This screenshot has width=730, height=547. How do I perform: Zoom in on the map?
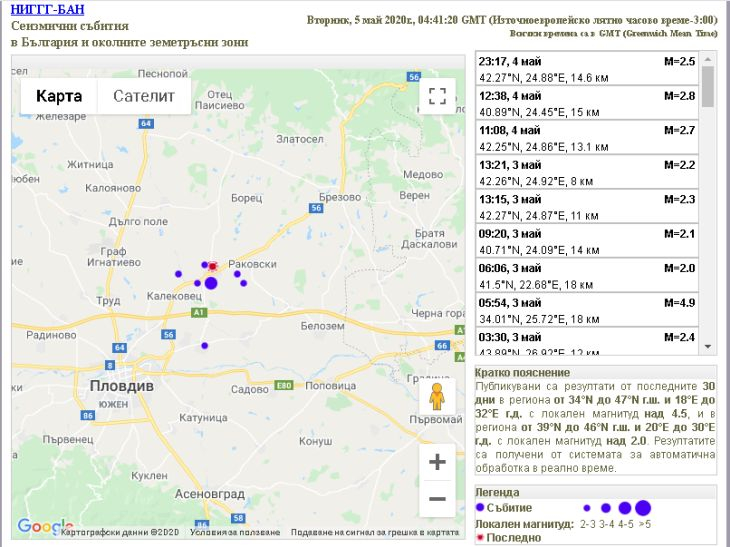(x=437, y=462)
